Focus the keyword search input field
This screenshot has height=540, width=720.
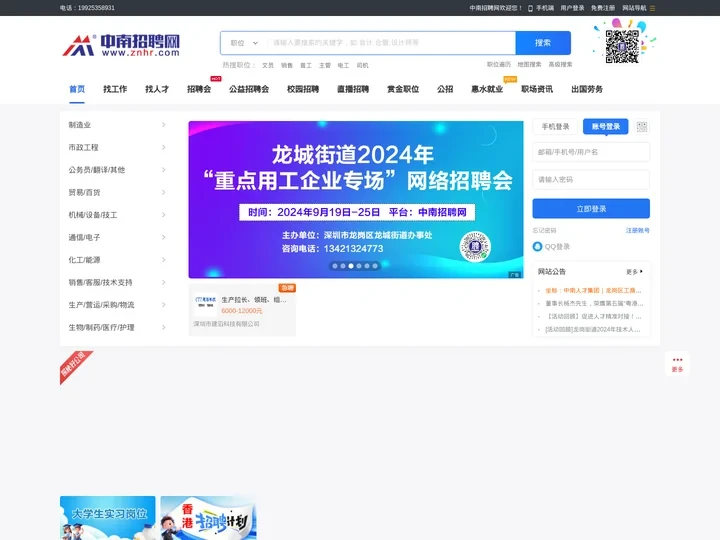click(391, 43)
